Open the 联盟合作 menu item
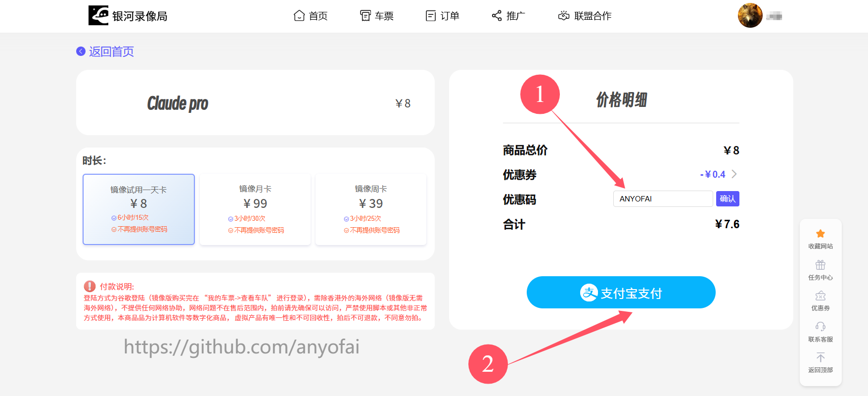The height and width of the screenshot is (396, 868). pos(585,16)
